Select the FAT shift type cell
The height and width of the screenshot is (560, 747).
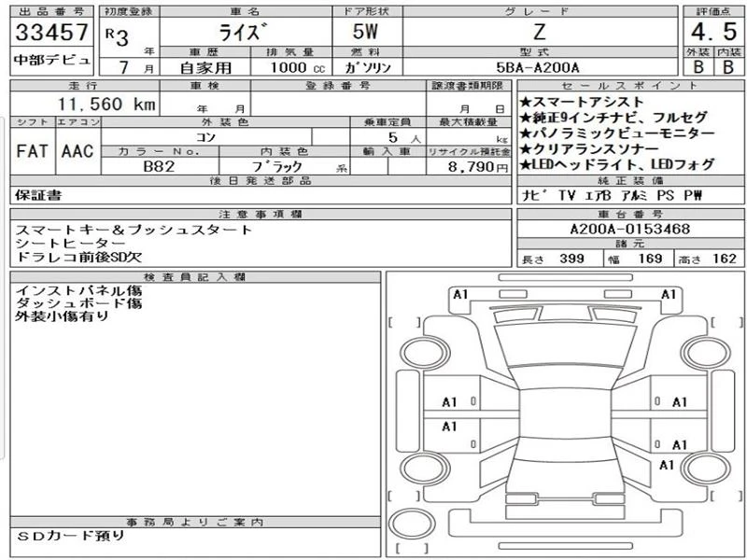click(32, 151)
